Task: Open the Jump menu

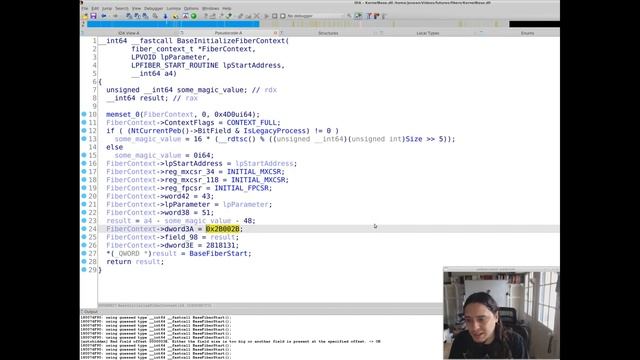Action: click(x=107, y=8)
